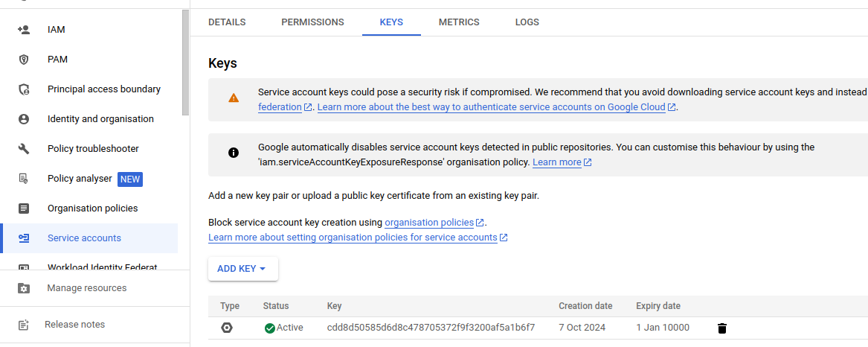Open the METRICS tab
868x347 pixels.
pos(459,22)
